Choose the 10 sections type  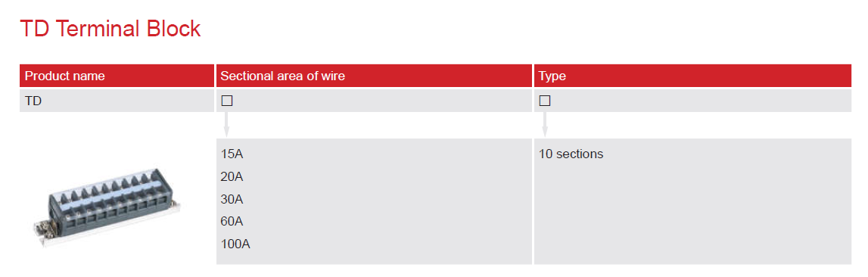tap(571, 154)
